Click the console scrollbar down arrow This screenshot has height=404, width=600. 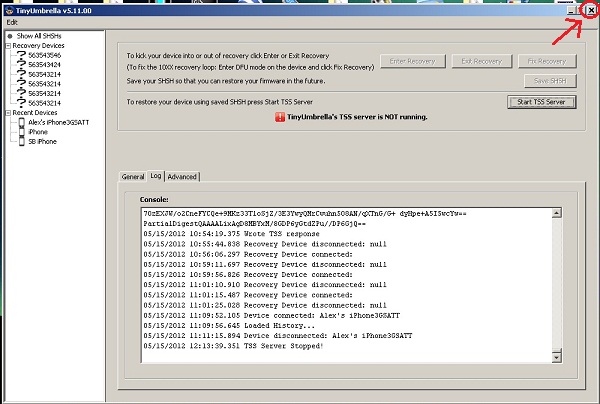[557, 357]
